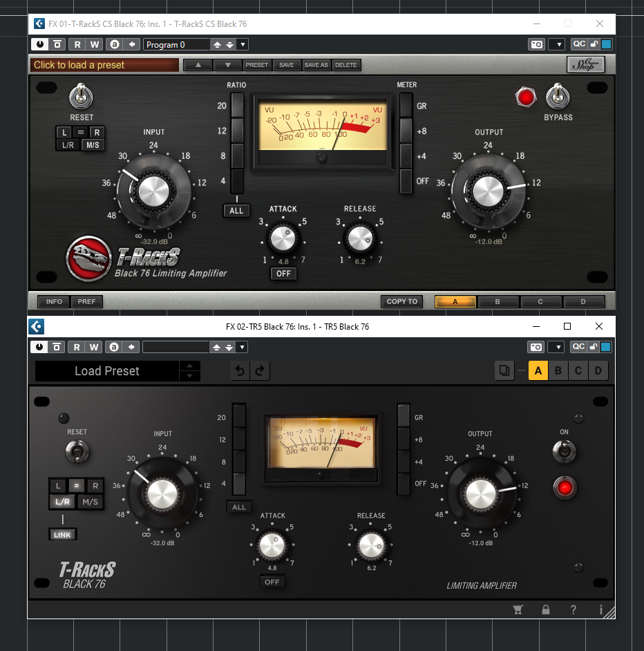The width and height of the screenshot is (644, 651).
Task: Click the attack OFF button in CS Black 76
Action: (283, 274)
